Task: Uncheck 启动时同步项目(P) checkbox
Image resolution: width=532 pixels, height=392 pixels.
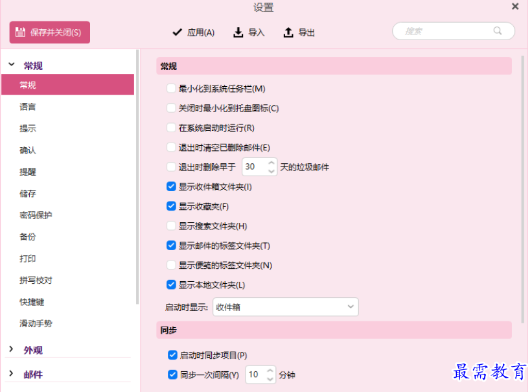Action: pyautogui.click(x=172, y=355)
